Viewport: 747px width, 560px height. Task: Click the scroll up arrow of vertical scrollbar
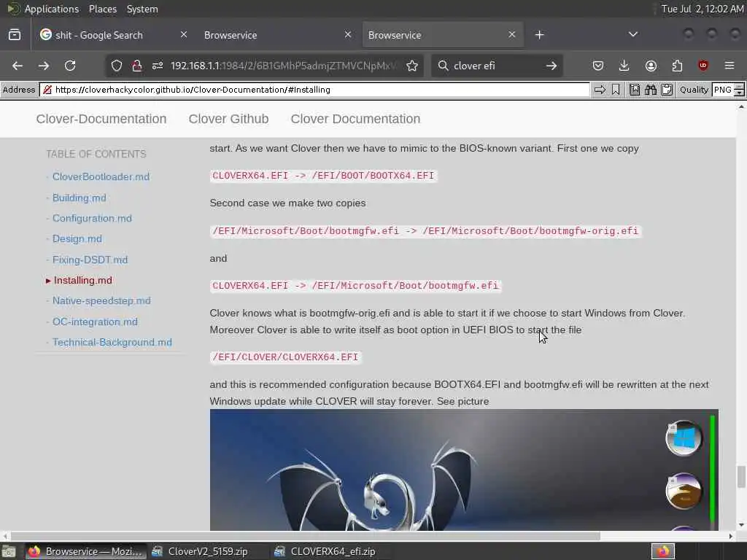point(741,106)
